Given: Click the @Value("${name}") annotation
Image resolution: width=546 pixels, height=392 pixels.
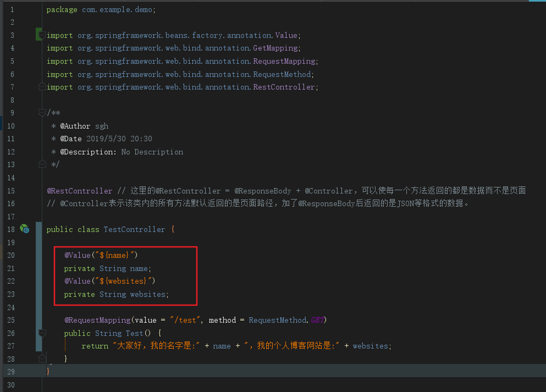Looking at the screenshot, I should point(101,255).
